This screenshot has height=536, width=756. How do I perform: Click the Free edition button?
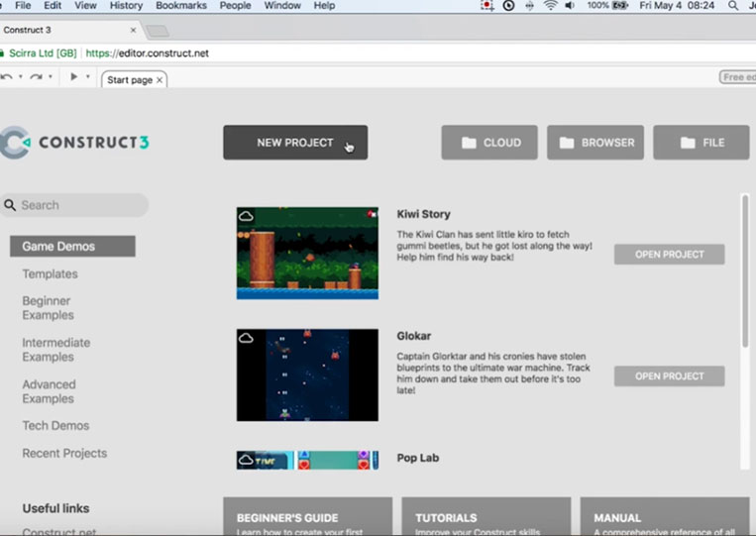738,77
